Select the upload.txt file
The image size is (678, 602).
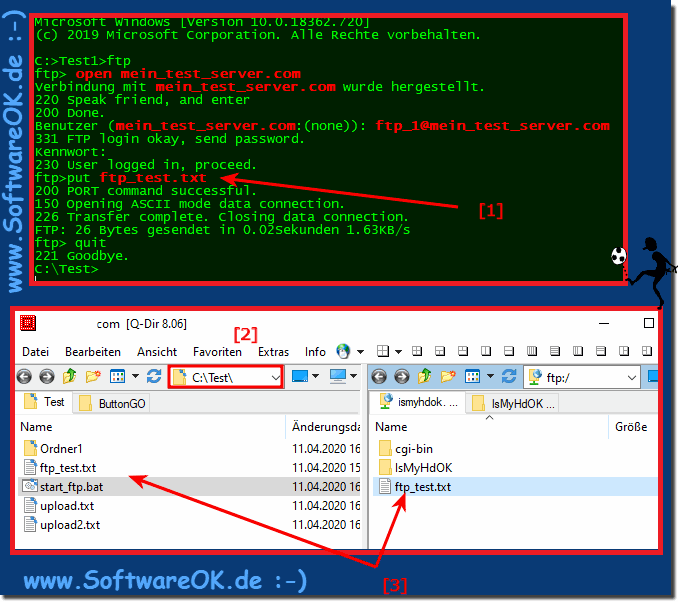[x=59, y=506]
